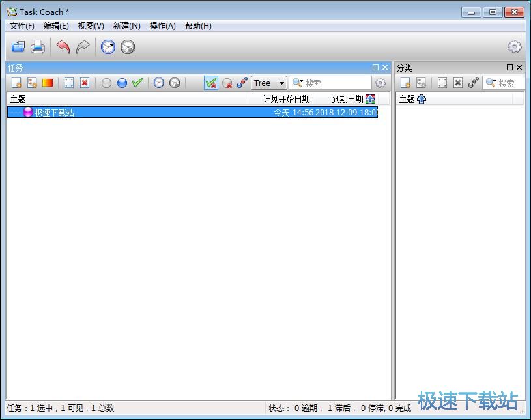
Task: Open the 编辑(E) menu
Action: (56, 26)
